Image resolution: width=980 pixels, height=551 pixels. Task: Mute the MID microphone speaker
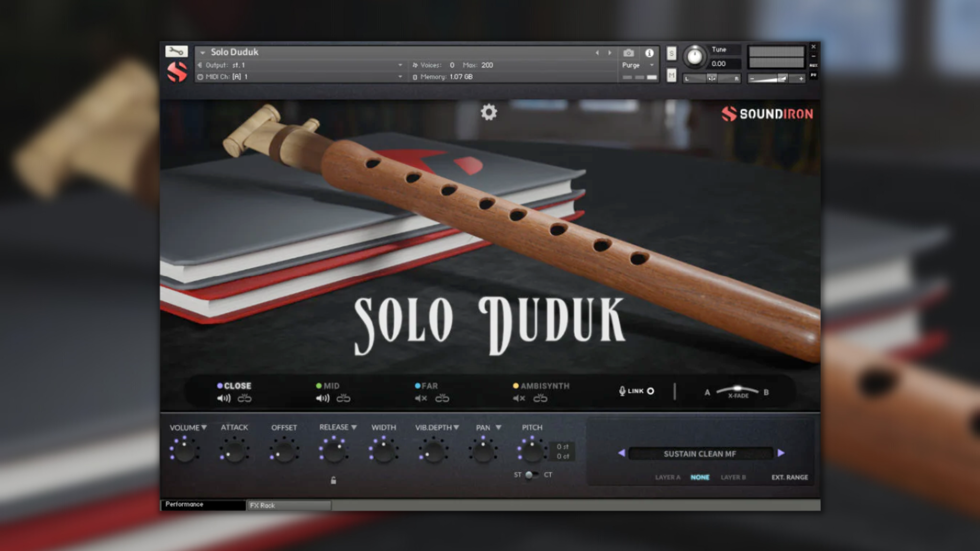coord(322,398)
